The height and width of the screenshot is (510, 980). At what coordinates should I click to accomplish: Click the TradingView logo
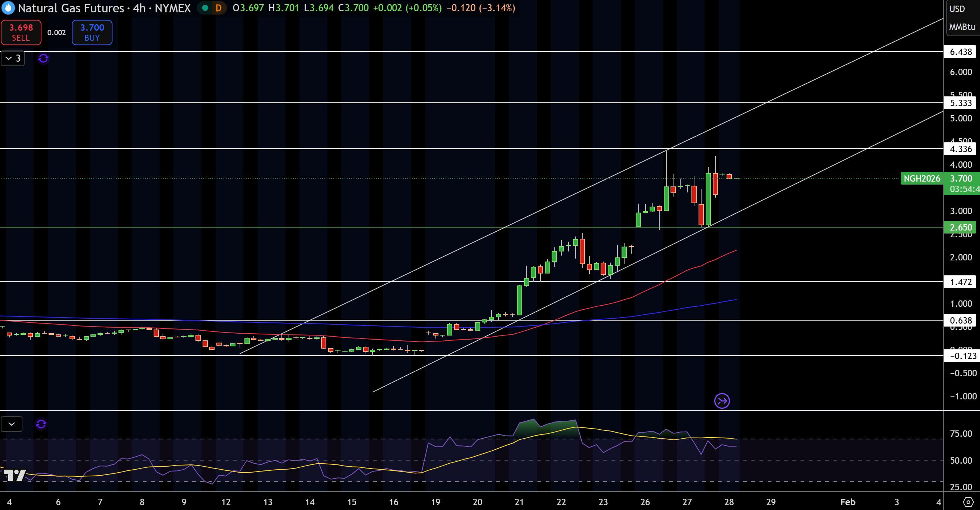click(x=15, y=475)
